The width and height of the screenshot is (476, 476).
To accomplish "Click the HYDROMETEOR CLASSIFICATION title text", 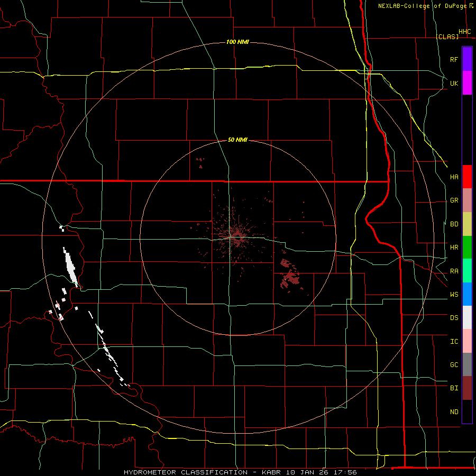I will (186, 472).
